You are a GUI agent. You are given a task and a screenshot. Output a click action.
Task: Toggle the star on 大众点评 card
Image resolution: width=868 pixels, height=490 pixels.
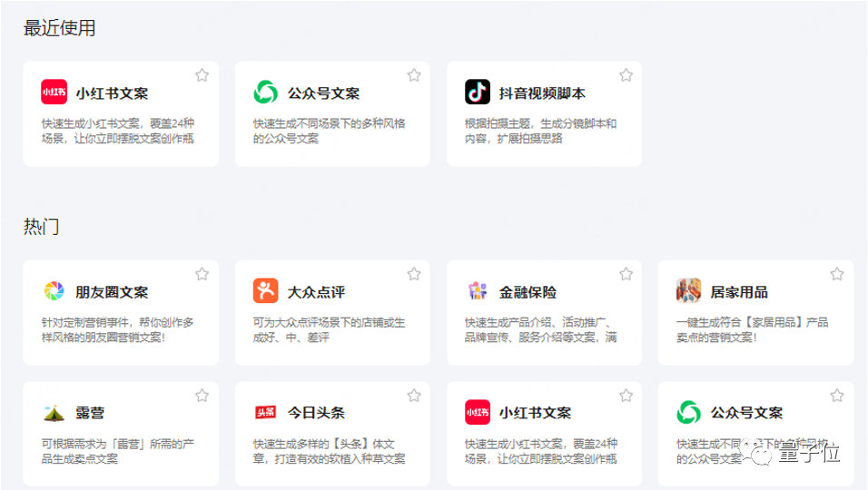pos(414,274)
